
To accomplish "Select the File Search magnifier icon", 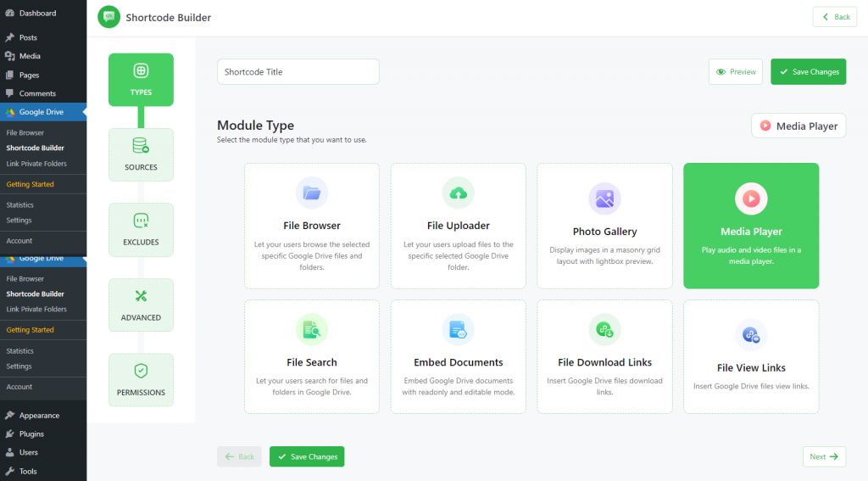I will click(312, 330).
